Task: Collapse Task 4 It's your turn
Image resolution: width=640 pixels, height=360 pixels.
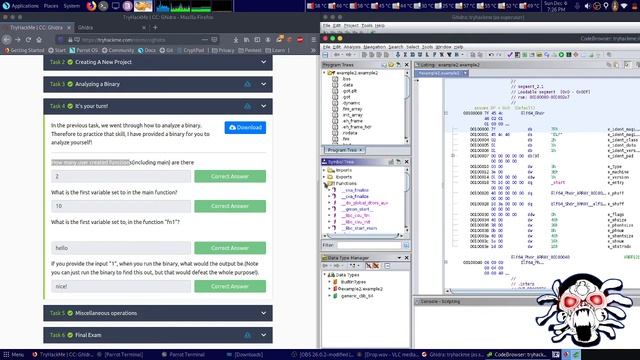Action: pos(158,106)
